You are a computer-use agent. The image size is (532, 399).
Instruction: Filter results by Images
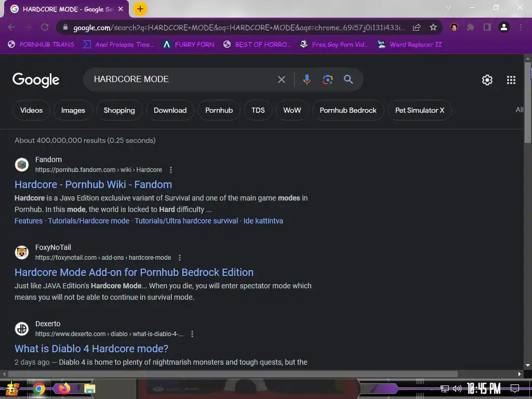(73, 110)
